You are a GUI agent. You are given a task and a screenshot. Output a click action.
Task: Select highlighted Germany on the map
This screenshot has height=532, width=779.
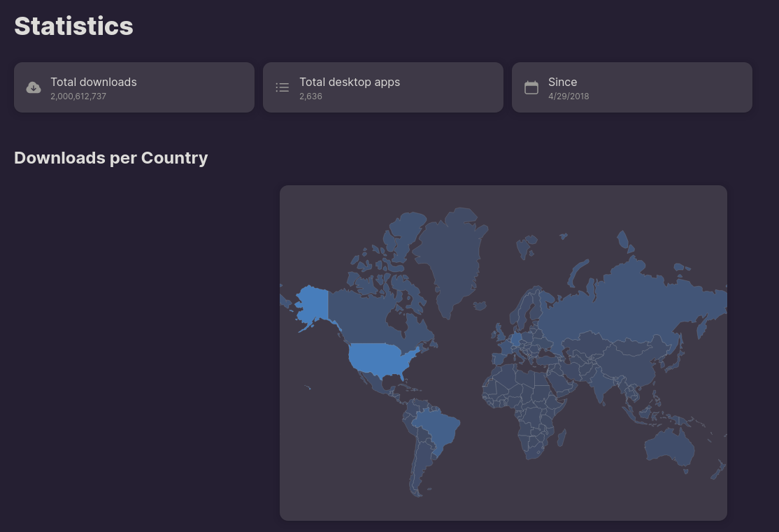point(516,339)
